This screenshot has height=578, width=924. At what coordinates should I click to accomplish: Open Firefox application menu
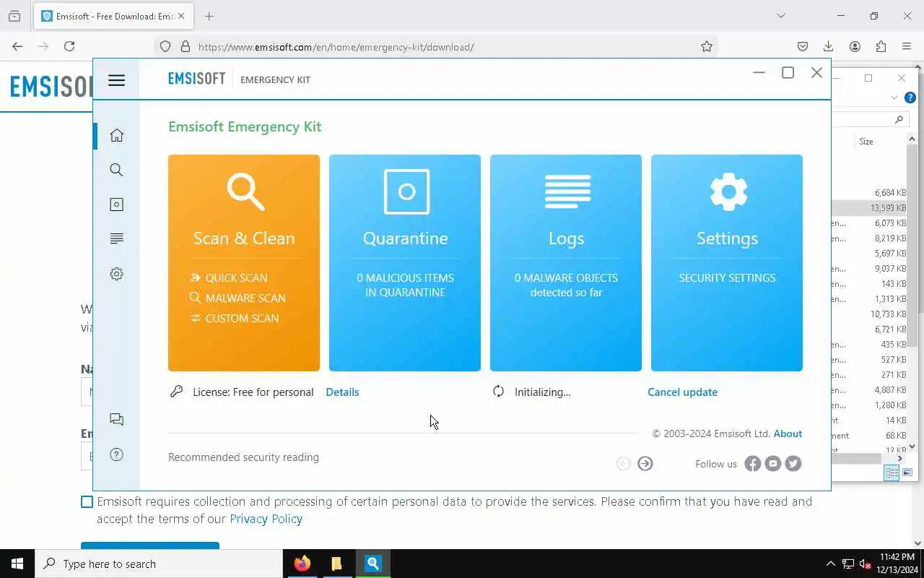907,46
